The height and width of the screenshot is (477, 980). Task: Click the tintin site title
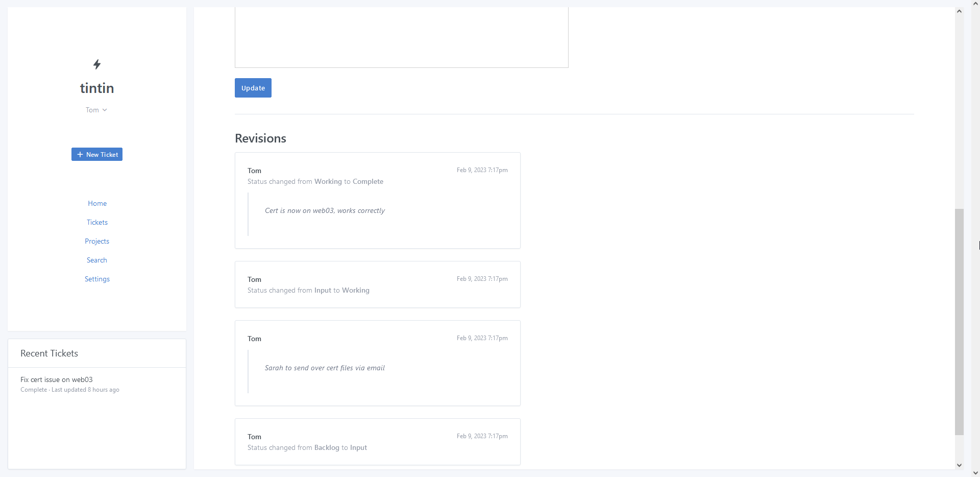97,88
